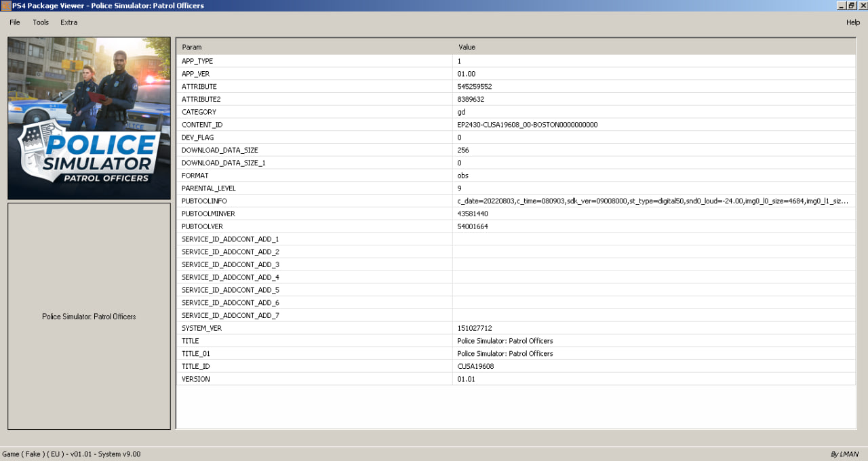This screenshot has width=868, height=461.
Task: Select the PUBTOOLINFO value starting c_date=20220803
Action: (x=654, y=201)
